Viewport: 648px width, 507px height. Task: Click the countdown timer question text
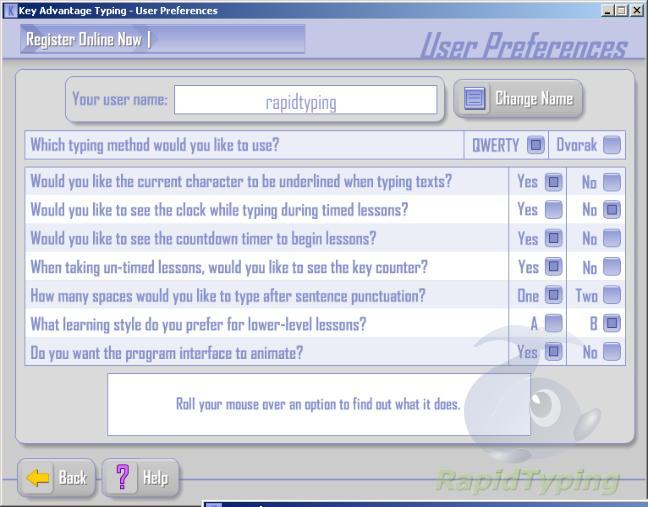tap(203, 239)
